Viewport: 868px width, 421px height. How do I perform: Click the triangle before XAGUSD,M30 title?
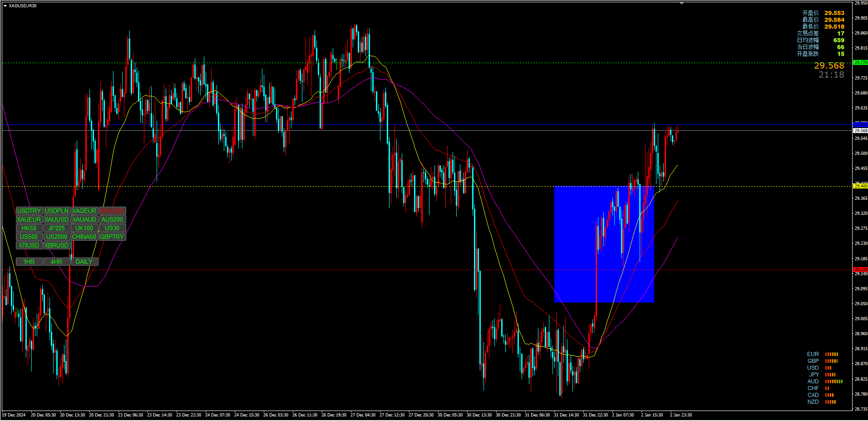click(5, 6)
